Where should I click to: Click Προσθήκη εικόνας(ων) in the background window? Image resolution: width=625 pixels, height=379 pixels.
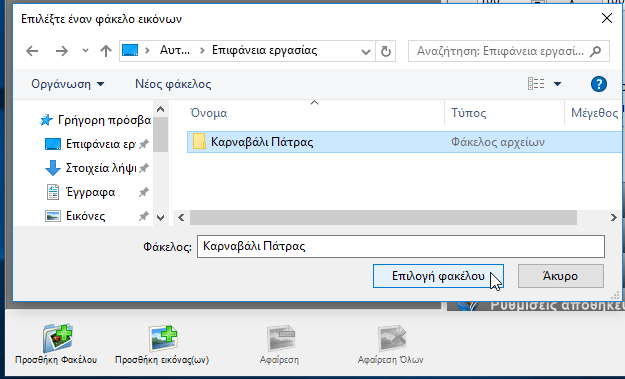[x=162, y=344]
